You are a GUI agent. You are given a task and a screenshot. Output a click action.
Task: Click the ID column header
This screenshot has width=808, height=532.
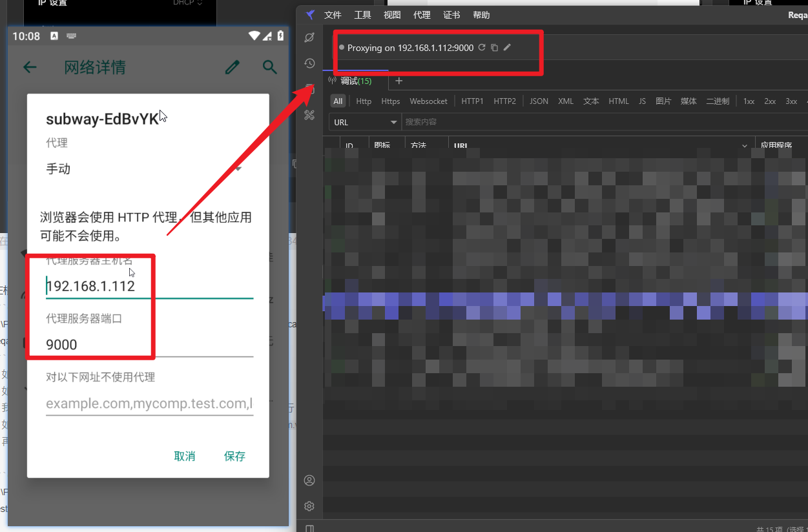click(x=349, y=147)
